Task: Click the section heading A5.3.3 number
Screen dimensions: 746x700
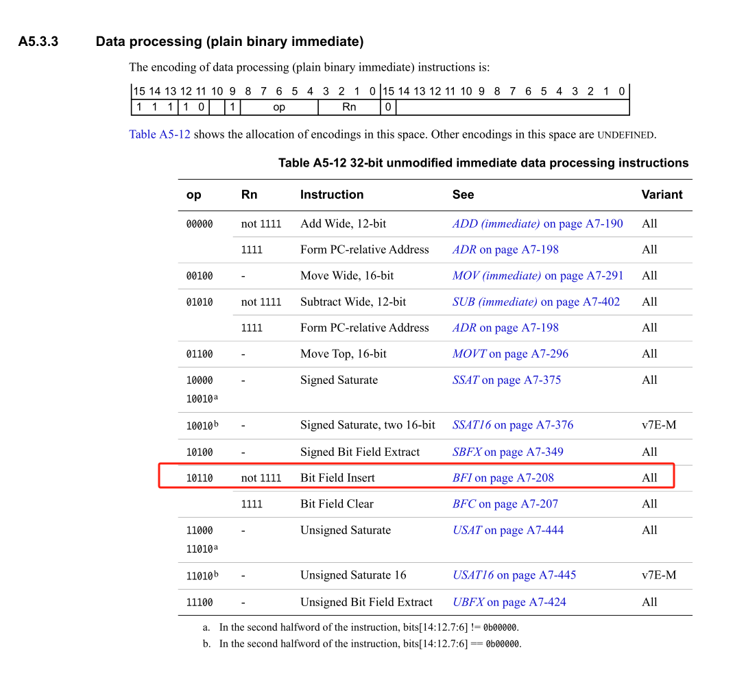Action: click(x=38, y=42)
